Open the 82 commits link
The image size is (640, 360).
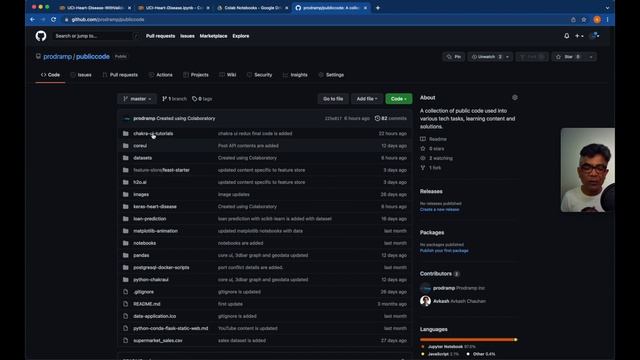[391, 118]
